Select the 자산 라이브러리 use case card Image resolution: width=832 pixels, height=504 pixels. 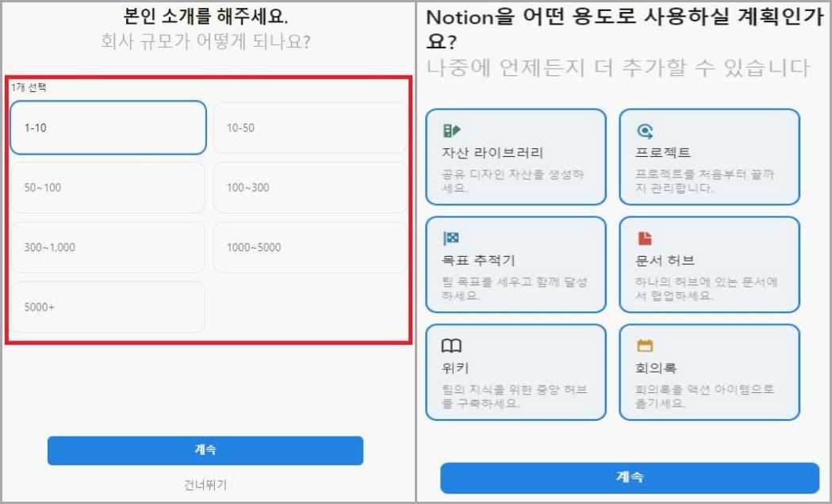[516, 156]
